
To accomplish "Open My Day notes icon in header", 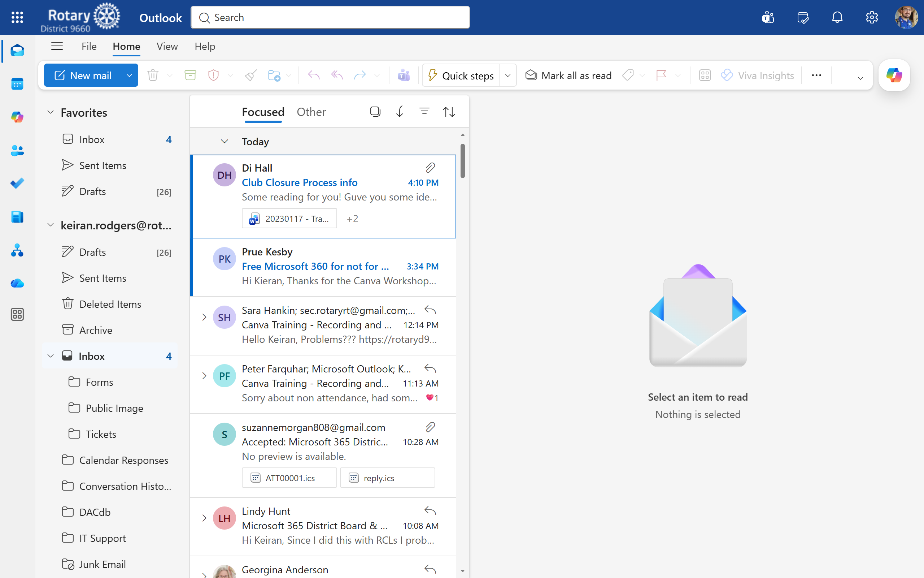I will coord(803,17).
